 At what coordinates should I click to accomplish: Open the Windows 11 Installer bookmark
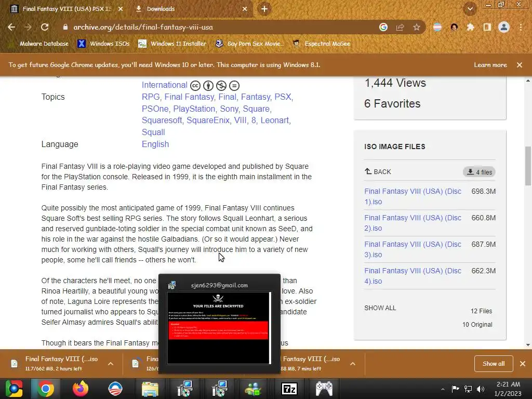172,44
